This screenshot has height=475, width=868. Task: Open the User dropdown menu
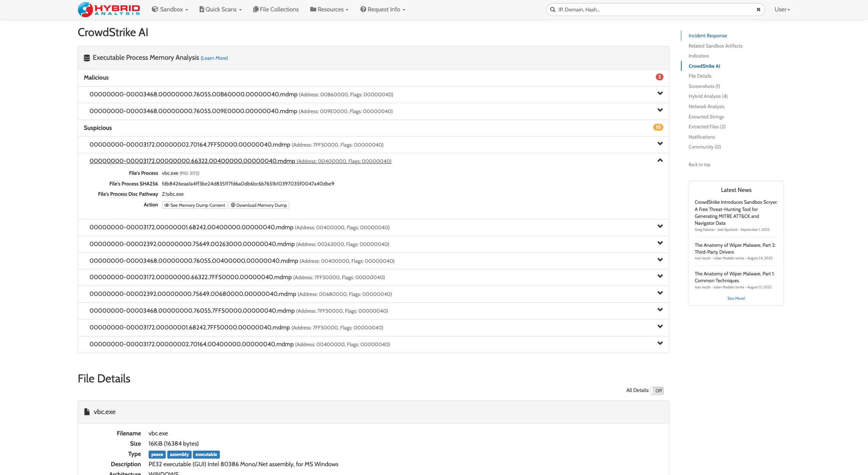(x=782, y=9)
